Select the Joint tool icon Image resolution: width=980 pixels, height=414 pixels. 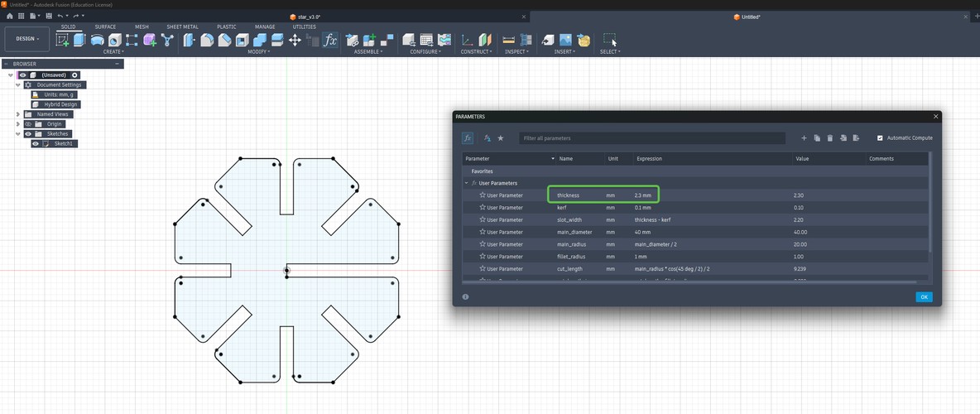[387, 40]
